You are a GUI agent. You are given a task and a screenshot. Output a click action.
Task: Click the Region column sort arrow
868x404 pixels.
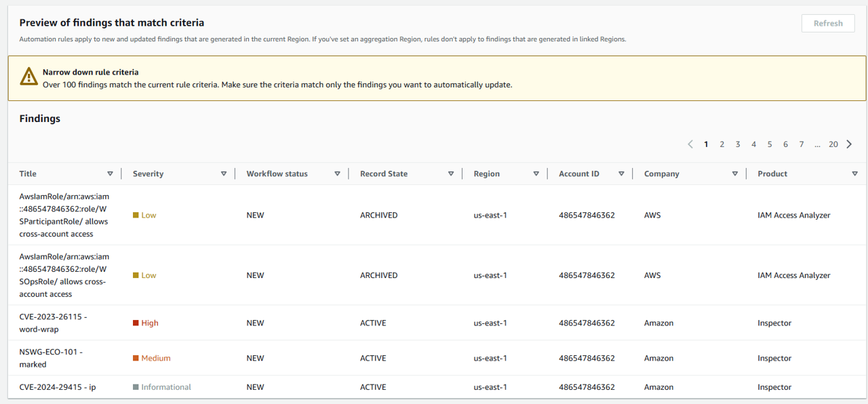click(536, 174)
